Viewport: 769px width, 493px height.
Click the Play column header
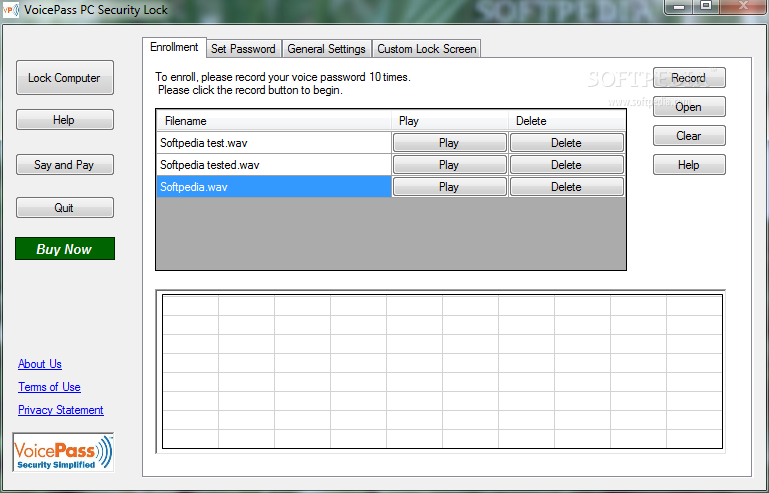pyautogui.click(x=450, y=121)
